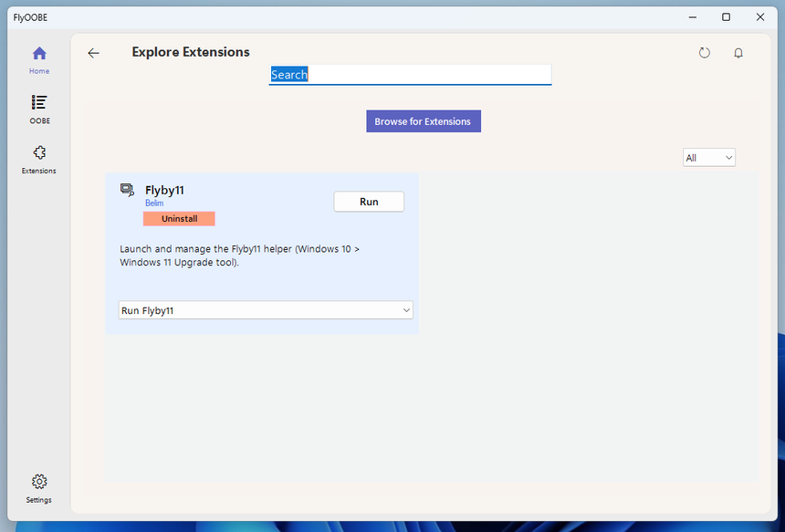Viewport: 785px width, 532px height.
Task: Run the Flyby11 extension
Action: click(369, 202)
